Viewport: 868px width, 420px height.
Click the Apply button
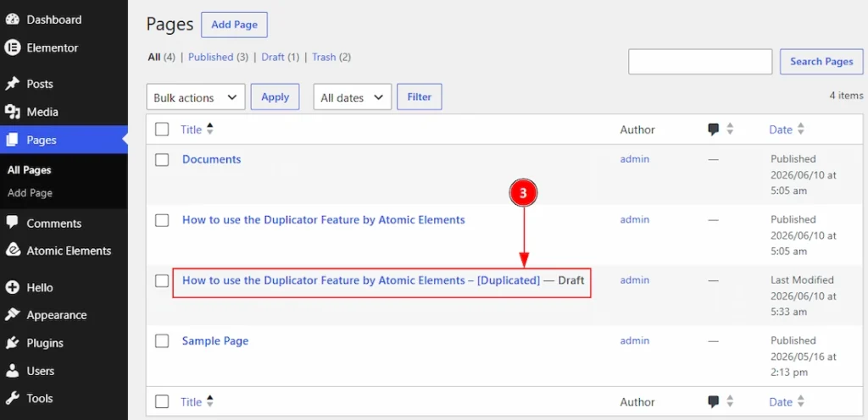pyautogui.click(x=275, y=97)
